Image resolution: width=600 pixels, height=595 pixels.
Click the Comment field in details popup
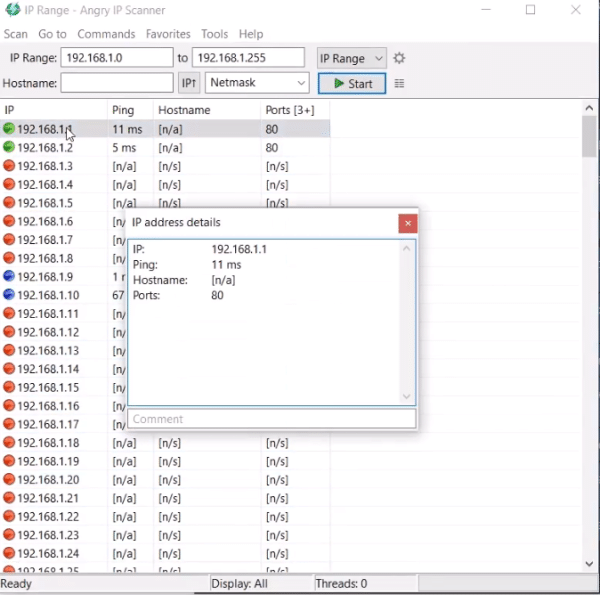tap(272, 419)
